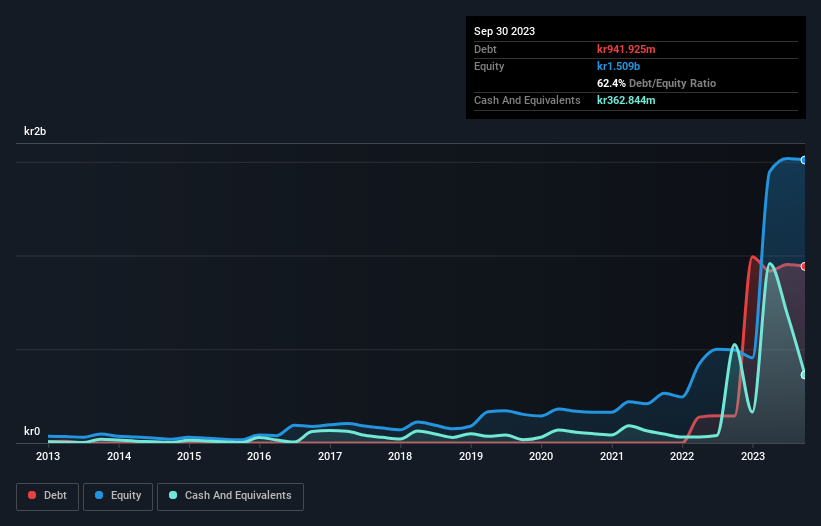Image resolution: width=821 pixels, height=526 pixels.
Task: Click the kr0 y-axis label
Action: [x=32, y=431]
